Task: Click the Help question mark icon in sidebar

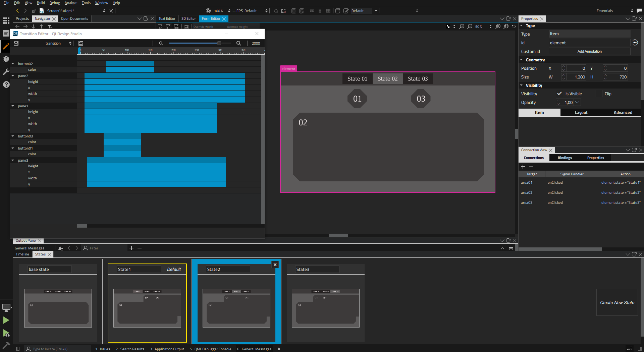Action: click(6, 84)
